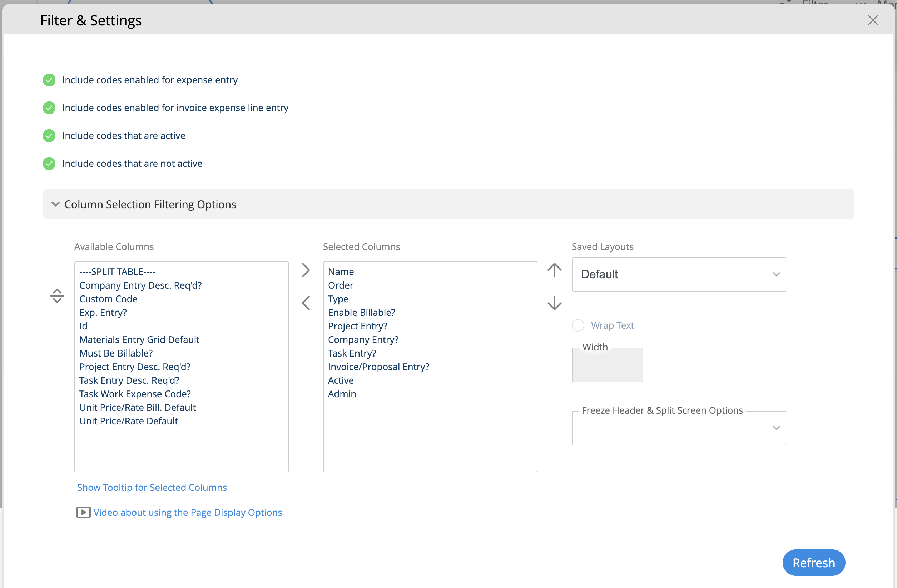
Task: Open the Saved Layouts Default dropdown
Action: pyautogui.click(x=678, y=275)
